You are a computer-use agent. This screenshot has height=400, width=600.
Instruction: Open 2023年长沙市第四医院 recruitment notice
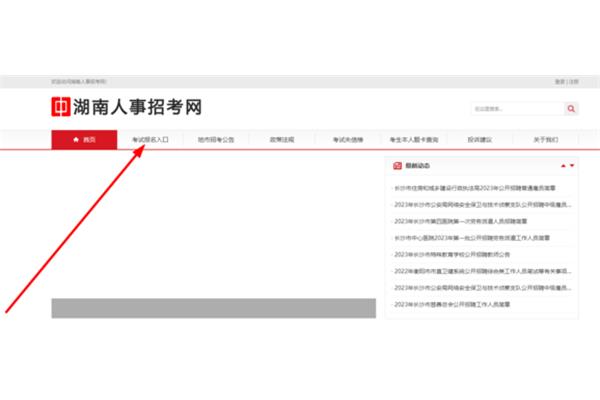pos(460,221)
